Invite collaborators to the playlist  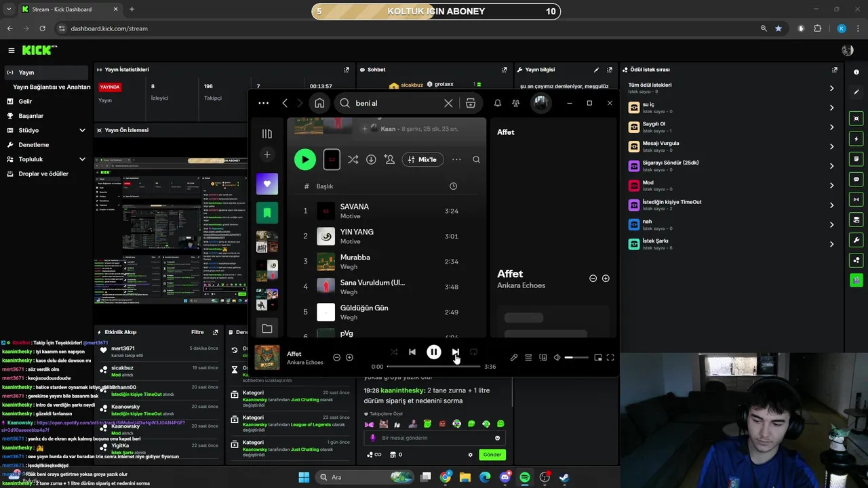point(389,159)
